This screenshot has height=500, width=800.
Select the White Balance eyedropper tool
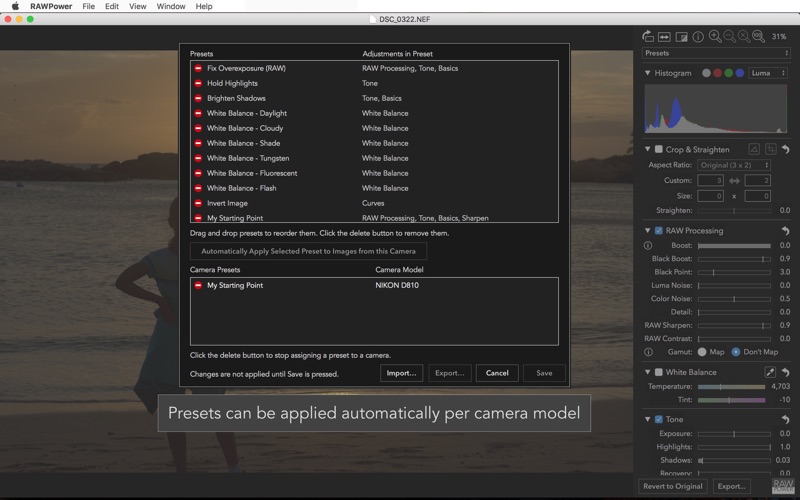point(770,372)
